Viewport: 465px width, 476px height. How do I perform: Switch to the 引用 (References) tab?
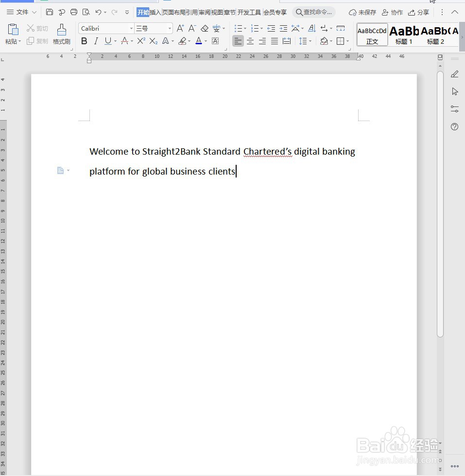point(192,12)
